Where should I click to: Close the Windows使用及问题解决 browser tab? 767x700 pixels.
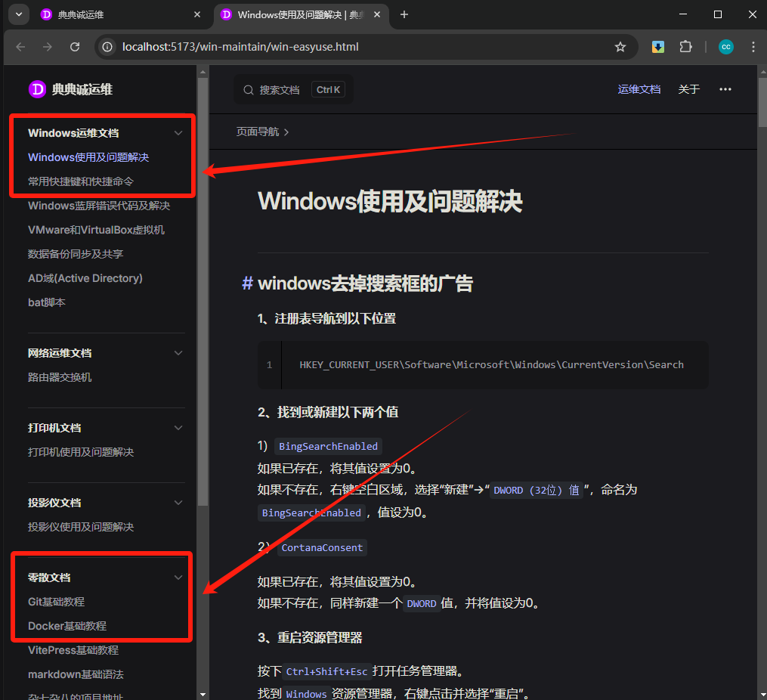pyautogui.click(x=377, y=14)
